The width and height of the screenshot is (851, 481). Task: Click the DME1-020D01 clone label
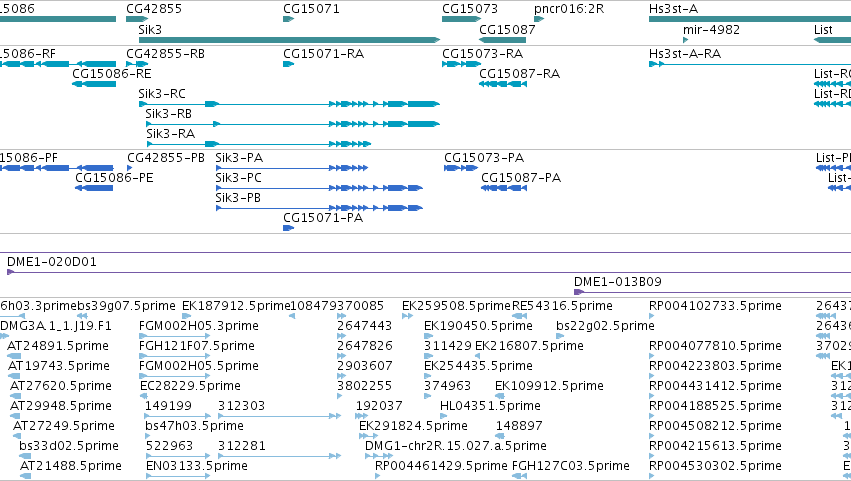coord(52,262)
